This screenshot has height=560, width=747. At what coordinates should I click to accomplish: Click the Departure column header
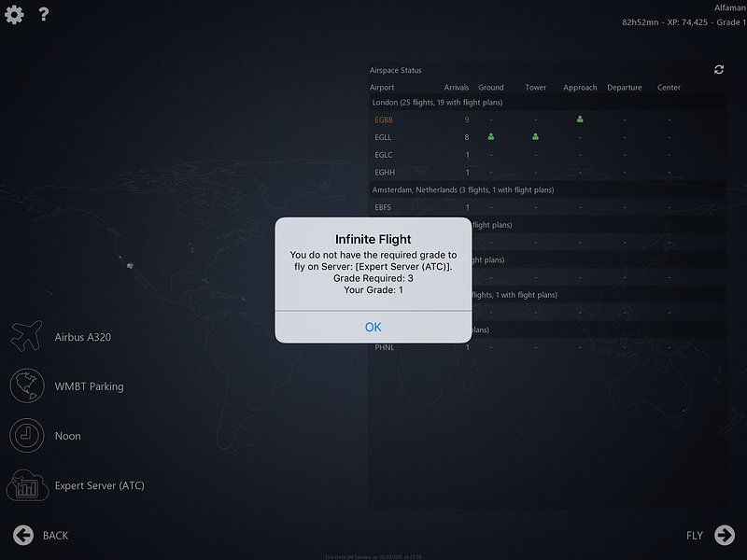coord(624,88)
